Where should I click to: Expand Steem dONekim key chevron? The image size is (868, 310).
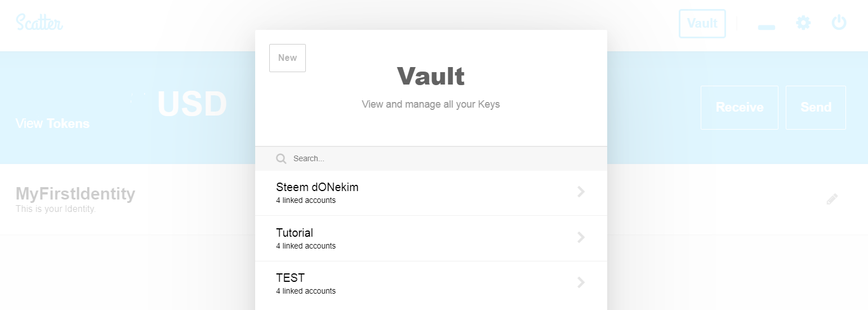pyautogui.click(x=581, y=192)
